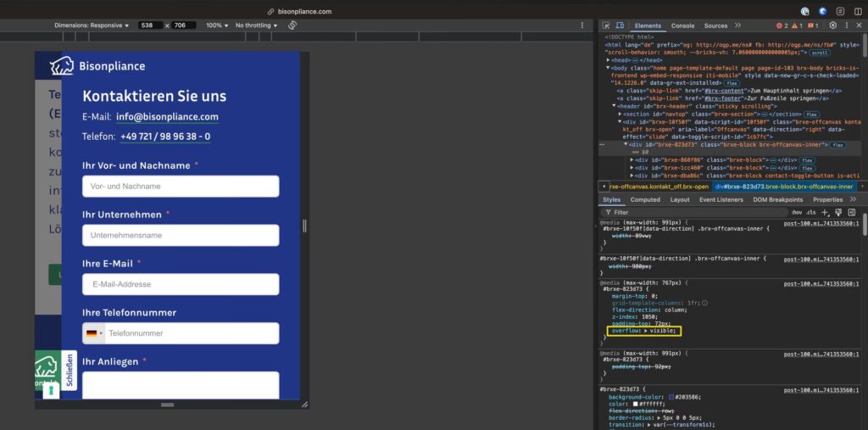Switch to the Console tab
The image size is (868, 430).
pyautogui.click(x=682, y=25)
